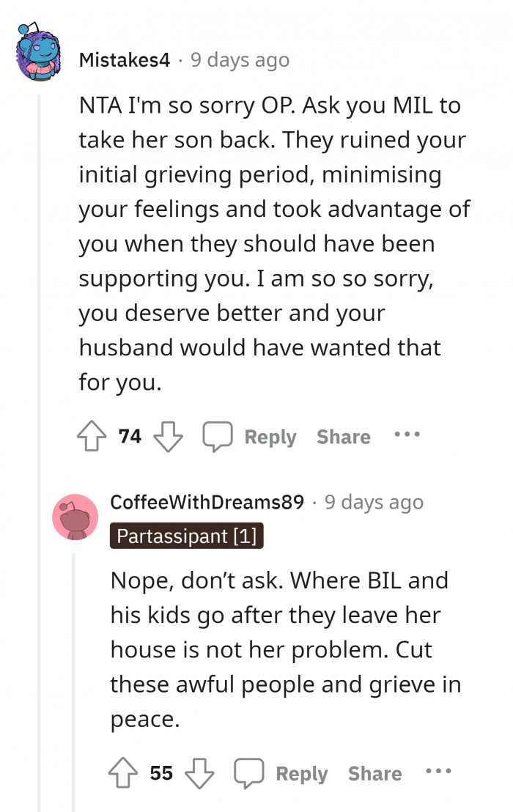Image resolution: width=513 pixels, height=812 pixels.
Task: Click Reply under Mistakes4's comment
Action: point(270,437)
